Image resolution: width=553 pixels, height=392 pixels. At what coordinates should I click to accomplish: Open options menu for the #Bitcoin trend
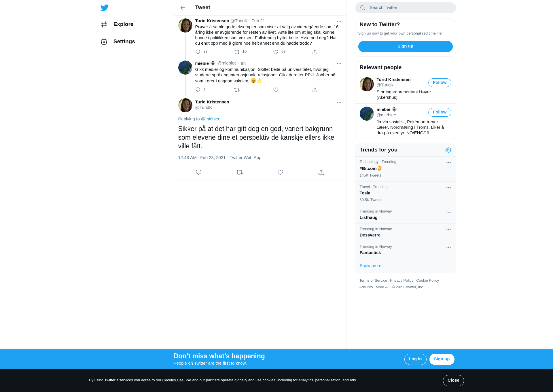click(448, 162)
